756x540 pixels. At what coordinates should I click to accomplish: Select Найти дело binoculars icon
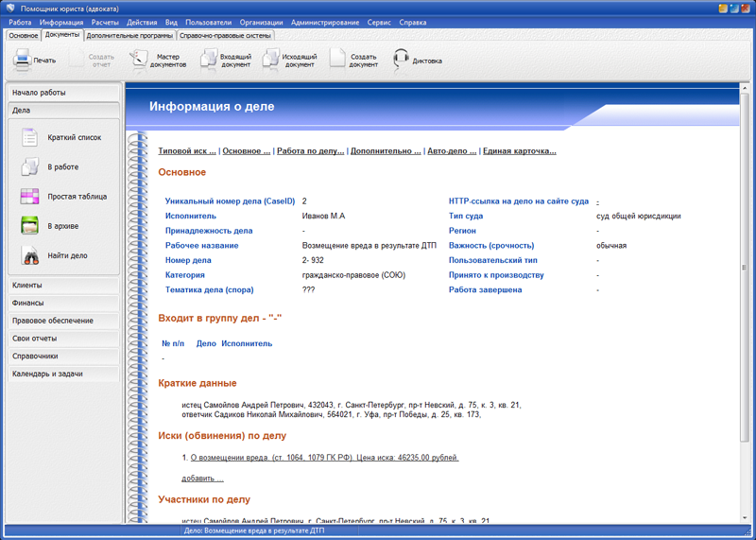pyautogui.click(x=30, y=256)
